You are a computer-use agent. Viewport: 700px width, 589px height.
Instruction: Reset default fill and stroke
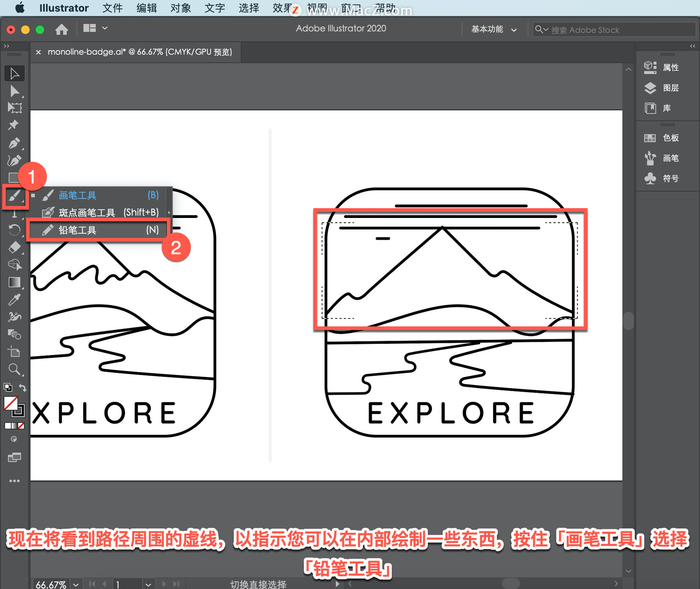click(x=8, y=387)
